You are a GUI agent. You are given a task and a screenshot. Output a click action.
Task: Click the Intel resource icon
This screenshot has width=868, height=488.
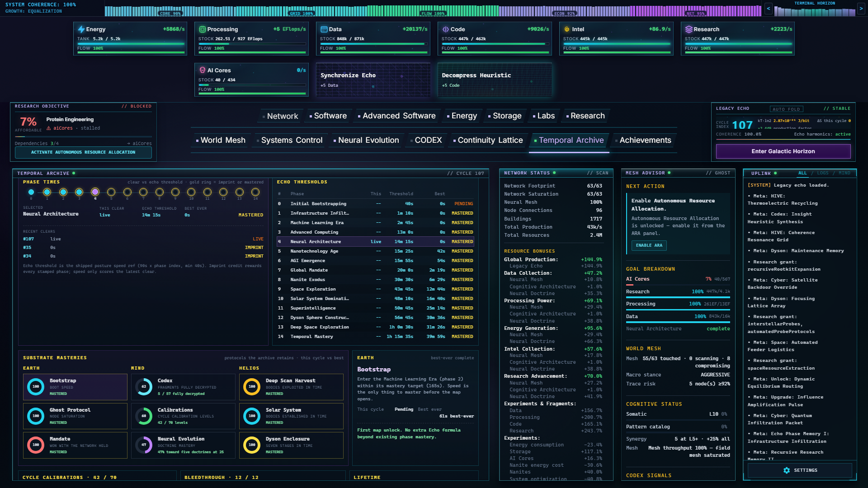(x=567, y=29)
